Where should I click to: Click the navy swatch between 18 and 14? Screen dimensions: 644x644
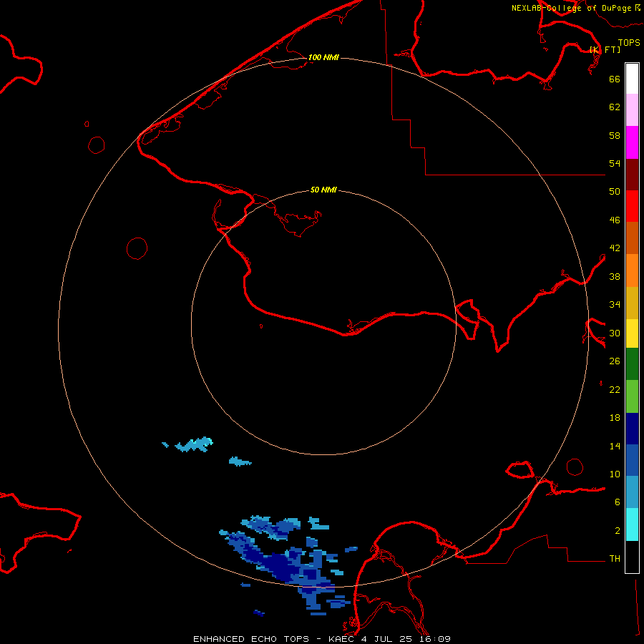click(632, 429)
